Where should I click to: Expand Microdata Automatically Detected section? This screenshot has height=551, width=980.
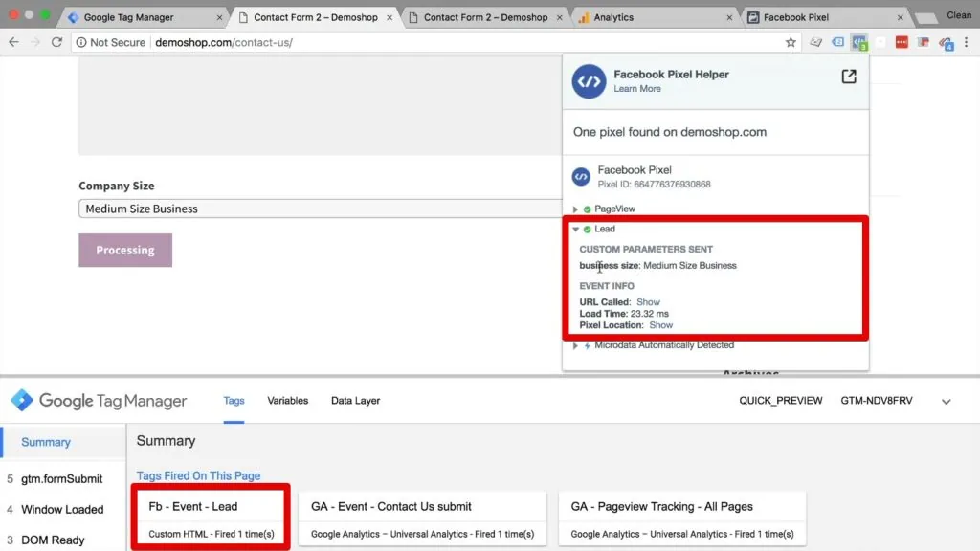574,346
